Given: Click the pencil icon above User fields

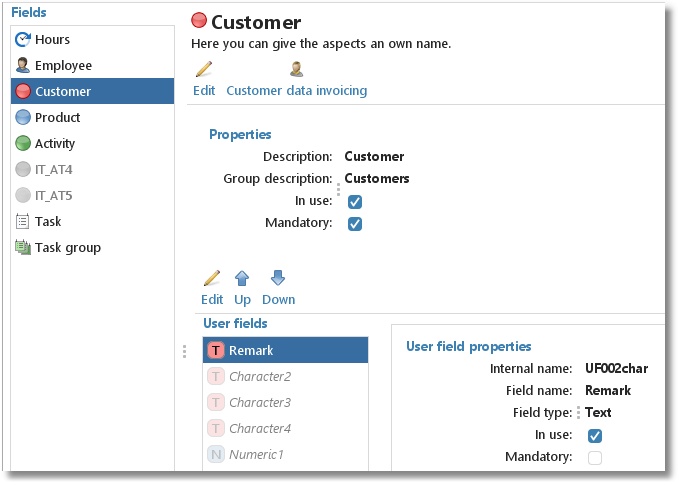Looking at the screenshot, I should 212,278.
